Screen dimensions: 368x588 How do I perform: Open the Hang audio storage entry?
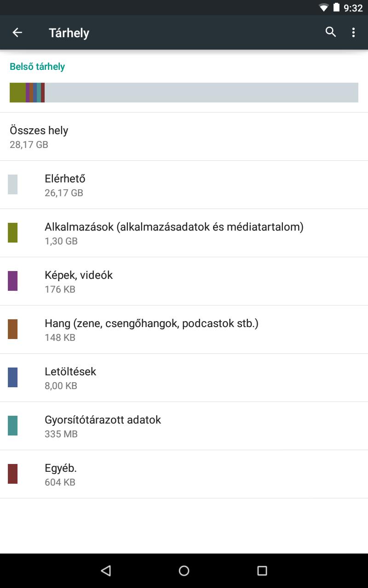(184, 329)
